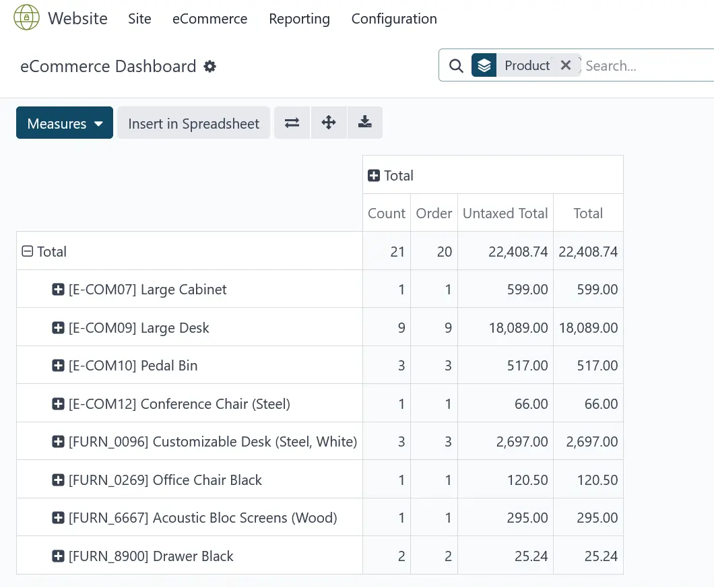Expand the Large Desk row
This screenshot has height=588, width=714.
[x=58, y=328]
